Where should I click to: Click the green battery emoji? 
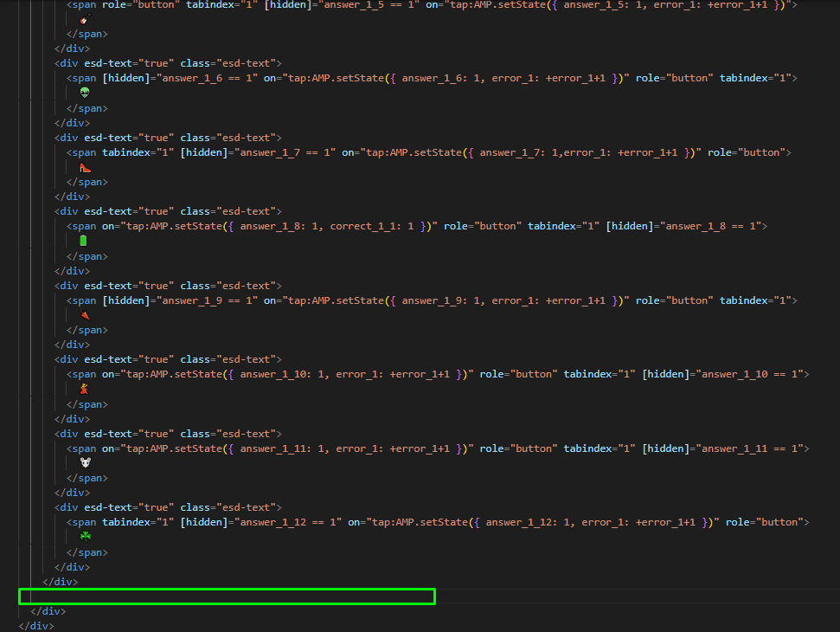click(x=83, y=240)
